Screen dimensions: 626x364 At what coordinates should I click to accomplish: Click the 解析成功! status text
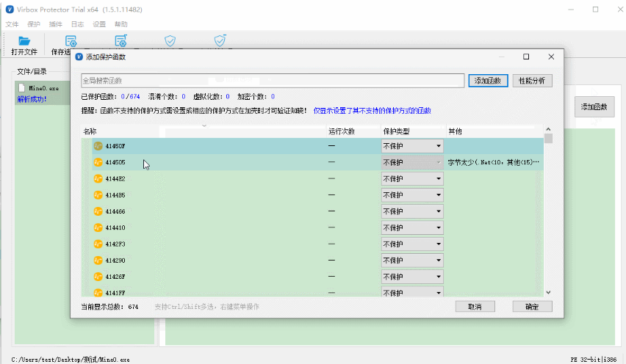point(32,99)
